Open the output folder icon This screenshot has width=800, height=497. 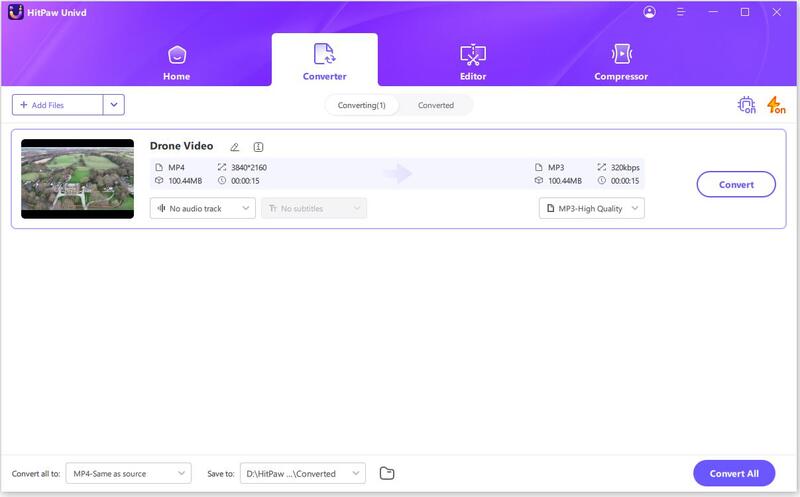point(387,474)
